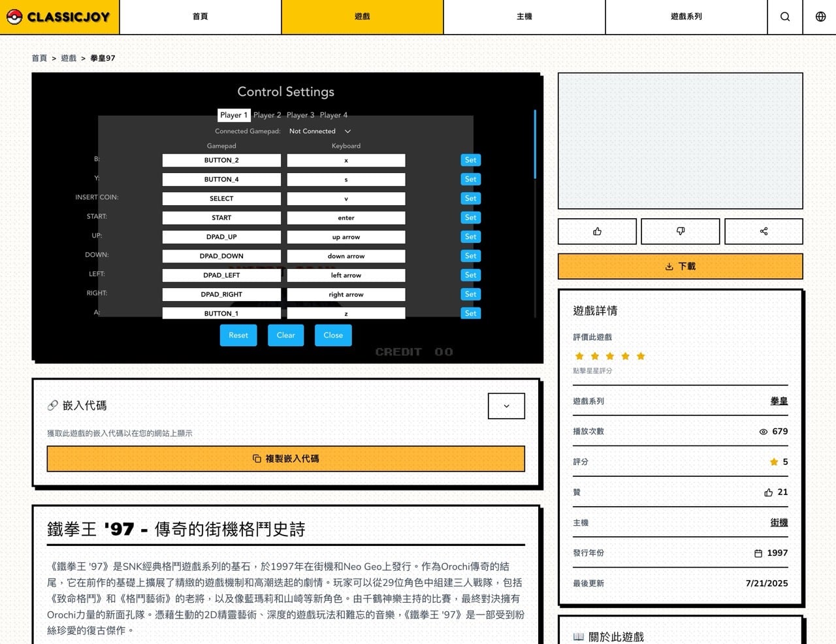The width and height of the screenshot is (836, 644).
Task: Click Set for the START row
Action: click(470, 217)
